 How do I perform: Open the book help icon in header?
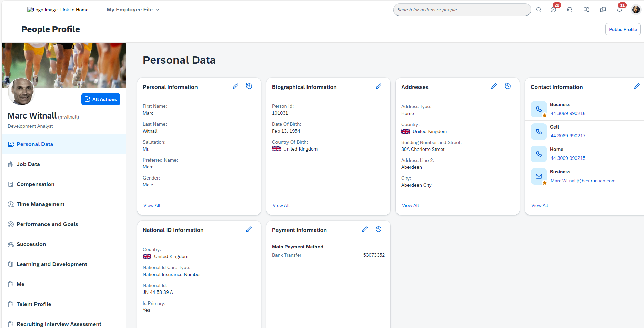click(586, 10)
